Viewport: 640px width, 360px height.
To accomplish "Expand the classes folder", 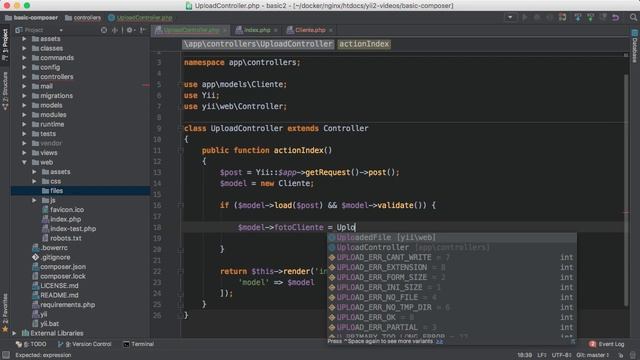I will pyautogui.click(x=24, y=48).
